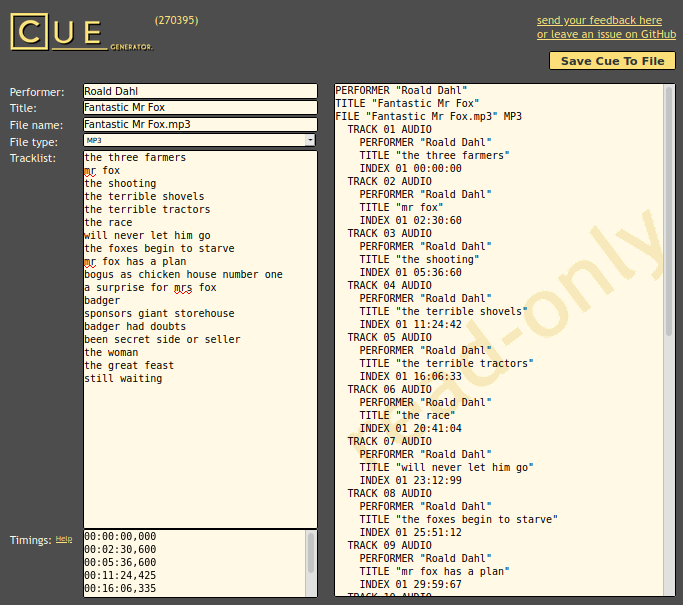Click tracklist line 'the shooting'
Viewport: 683px width, 605px height.
120,183
